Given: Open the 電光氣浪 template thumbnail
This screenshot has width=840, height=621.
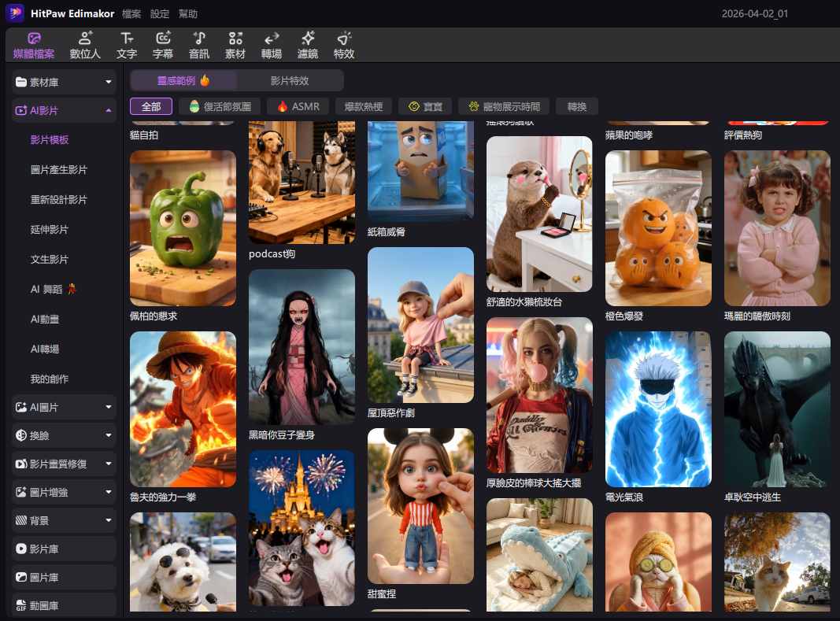Looking at the screenshot, I should point(658,409).
